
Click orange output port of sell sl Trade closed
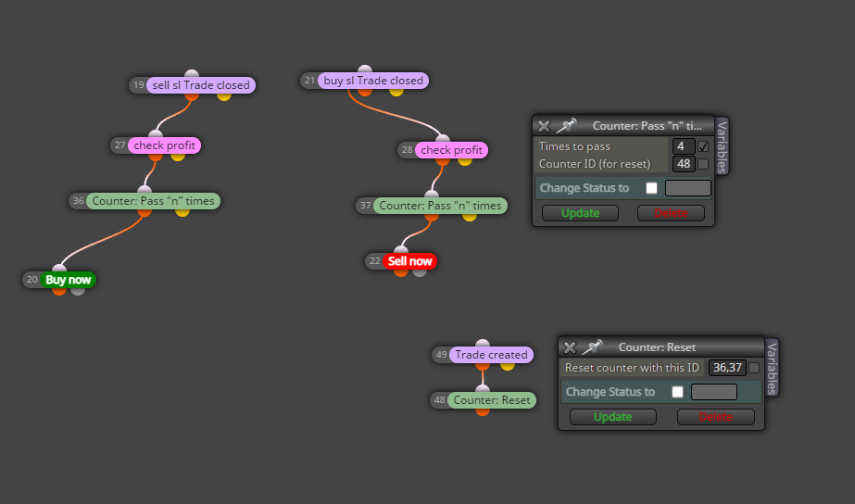click(192, 96)
